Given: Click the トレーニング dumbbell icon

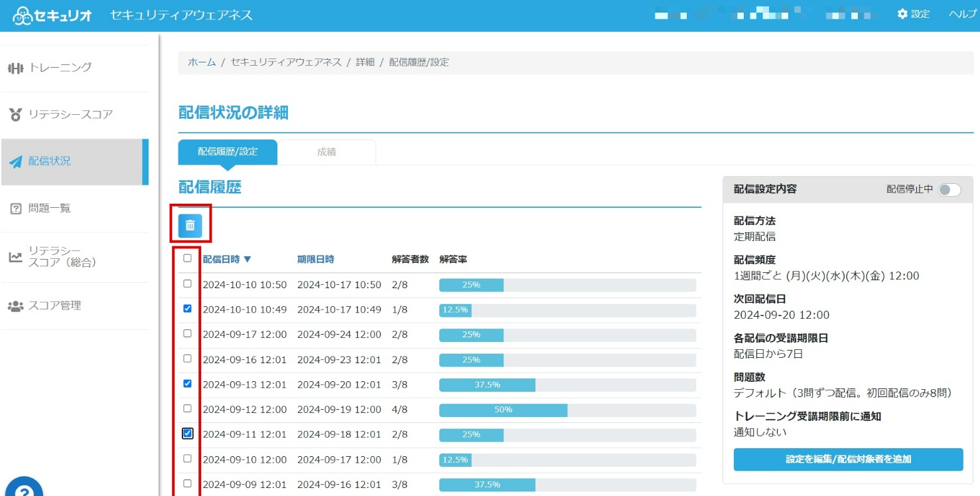Looking at the screenshot, I should pyautogui.click(x=15, y=67).
